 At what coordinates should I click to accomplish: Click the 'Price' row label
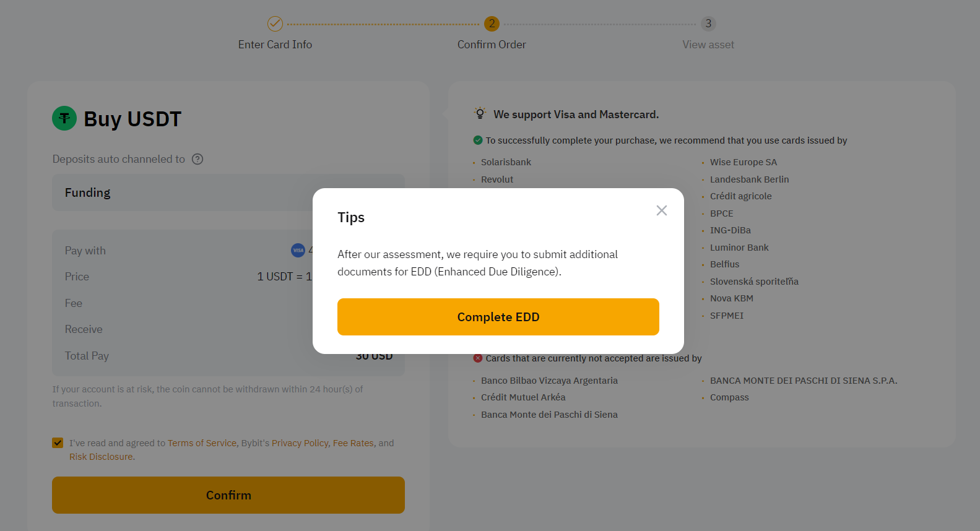click(77, 277)
